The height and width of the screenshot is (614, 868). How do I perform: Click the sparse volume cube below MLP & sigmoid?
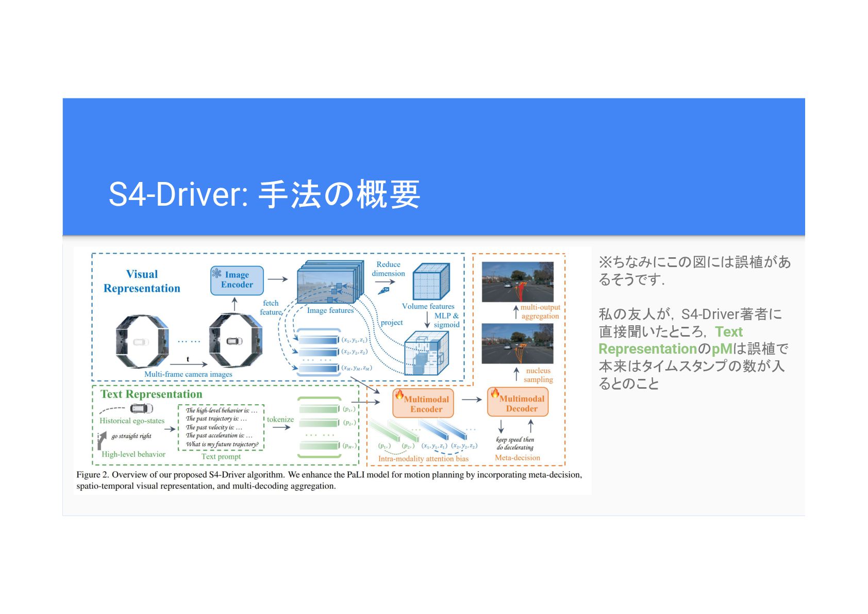coord(426,353)
